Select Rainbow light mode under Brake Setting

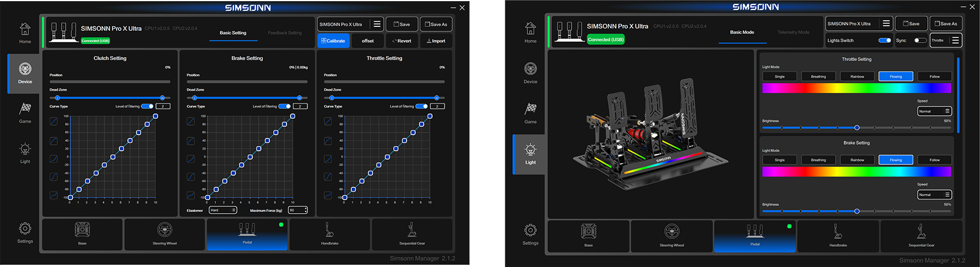tap(857, 160)
